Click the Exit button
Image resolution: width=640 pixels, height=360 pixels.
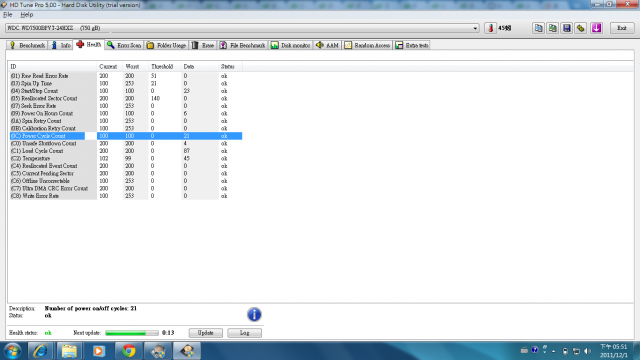(x=622, y=28)
